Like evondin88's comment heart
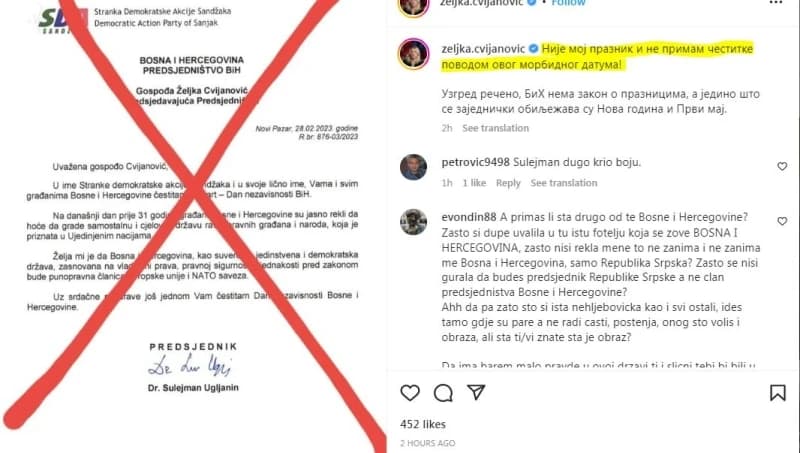Viewport: 800px width, 453px height. click(x=782, y=221)
